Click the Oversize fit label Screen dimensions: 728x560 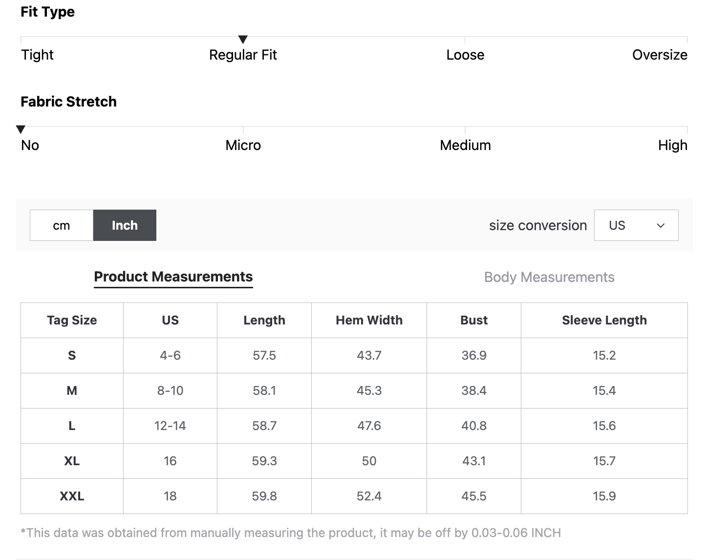[x=659, y=55]
